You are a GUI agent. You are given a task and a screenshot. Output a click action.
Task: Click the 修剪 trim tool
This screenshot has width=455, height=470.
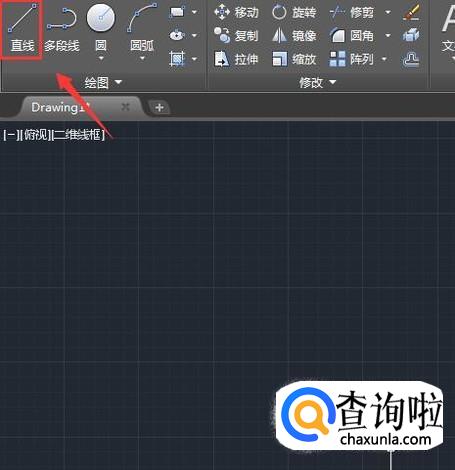(352, 12)
